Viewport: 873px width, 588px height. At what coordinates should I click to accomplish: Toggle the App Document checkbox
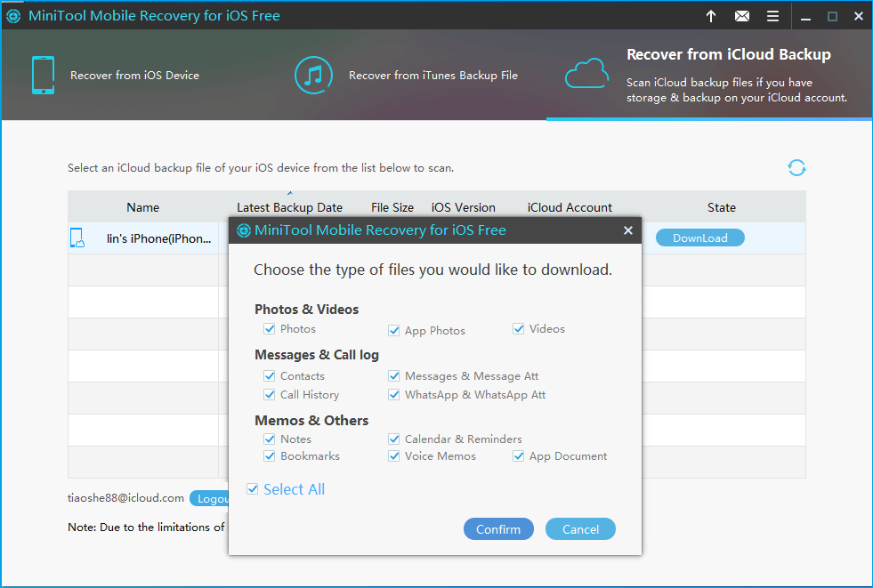click(x=518, y=456)
